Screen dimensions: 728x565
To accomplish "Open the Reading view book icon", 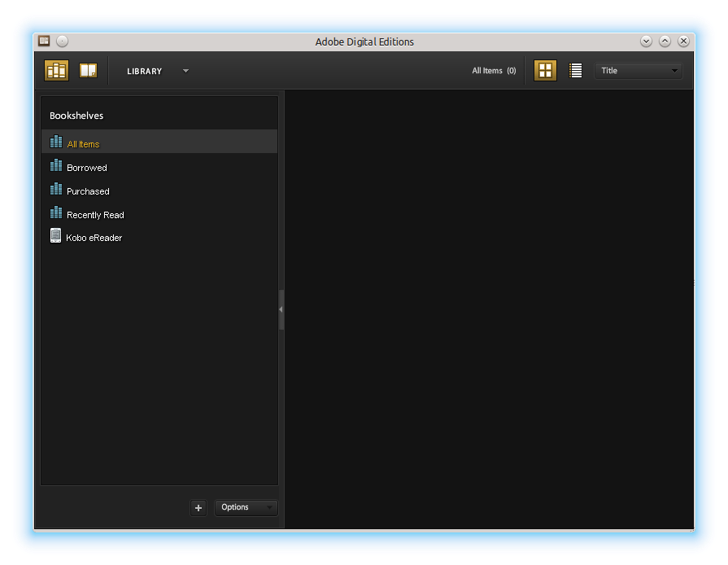I will [88, 71].
